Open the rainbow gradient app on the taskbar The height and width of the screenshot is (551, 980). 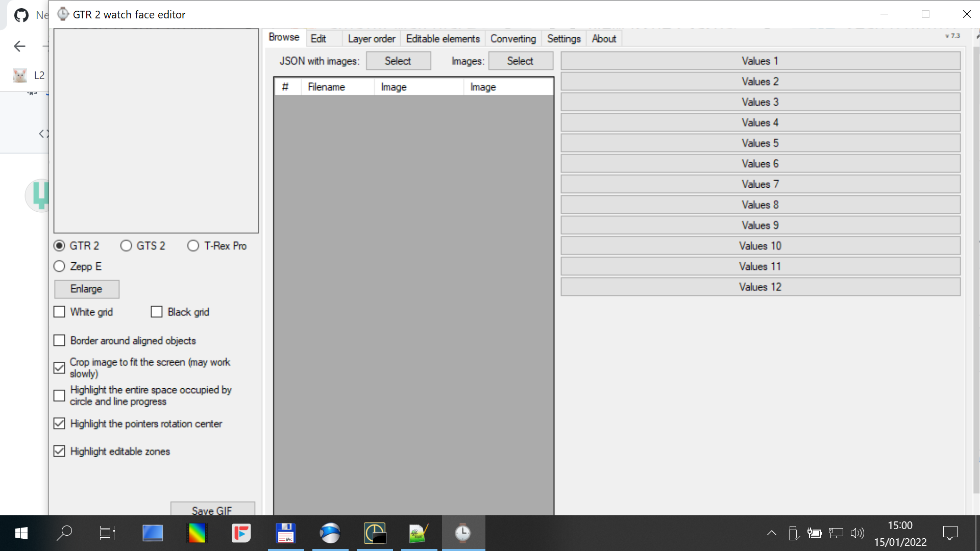tap(197, 533)
